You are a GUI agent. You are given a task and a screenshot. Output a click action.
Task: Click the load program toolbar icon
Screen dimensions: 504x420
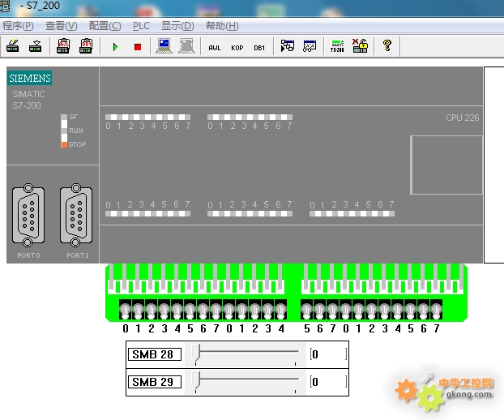coord(13,46)
